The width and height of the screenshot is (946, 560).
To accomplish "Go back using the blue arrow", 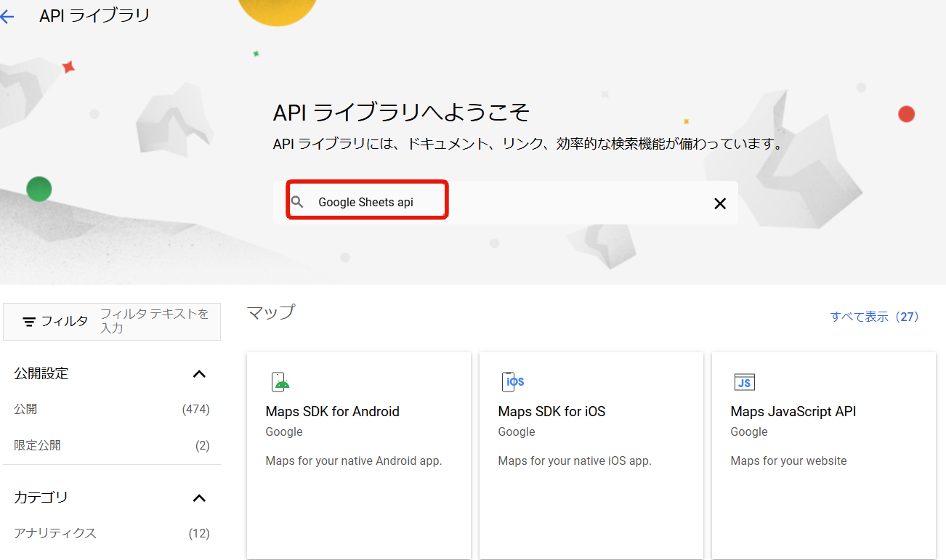I will pos(7,16).
